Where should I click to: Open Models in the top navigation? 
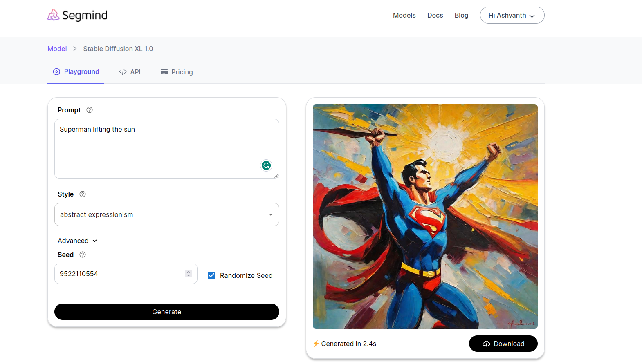(404, 15)
